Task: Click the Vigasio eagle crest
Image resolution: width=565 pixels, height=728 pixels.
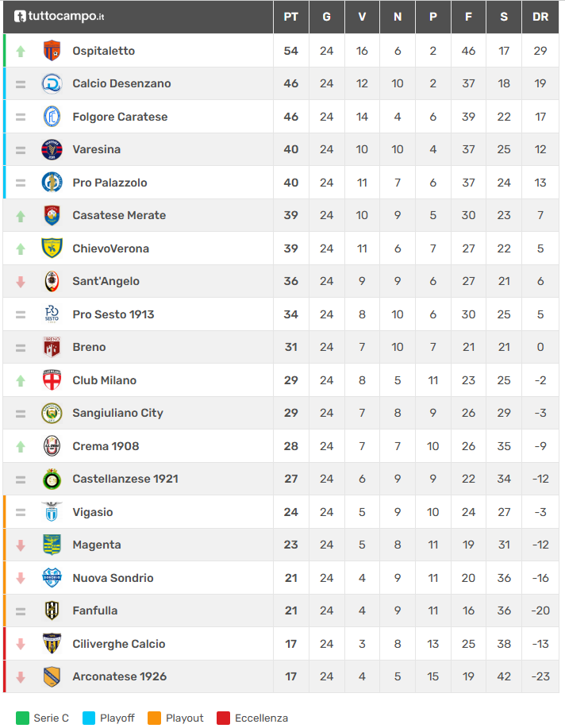Action: [x=52, y=512]
